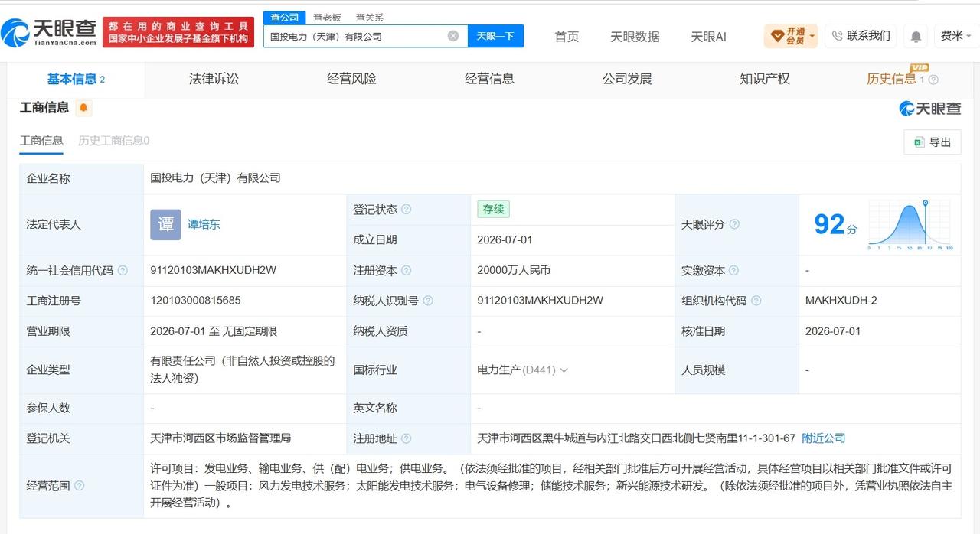The image size is (980, 534).
Task: Open the 知识产权 tab
Action: pos(765,79)
